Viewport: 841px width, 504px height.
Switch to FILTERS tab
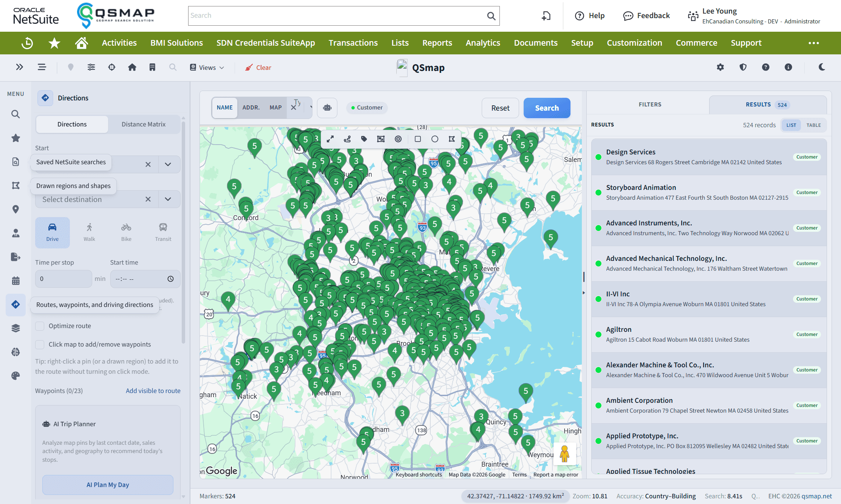[650, 105]
